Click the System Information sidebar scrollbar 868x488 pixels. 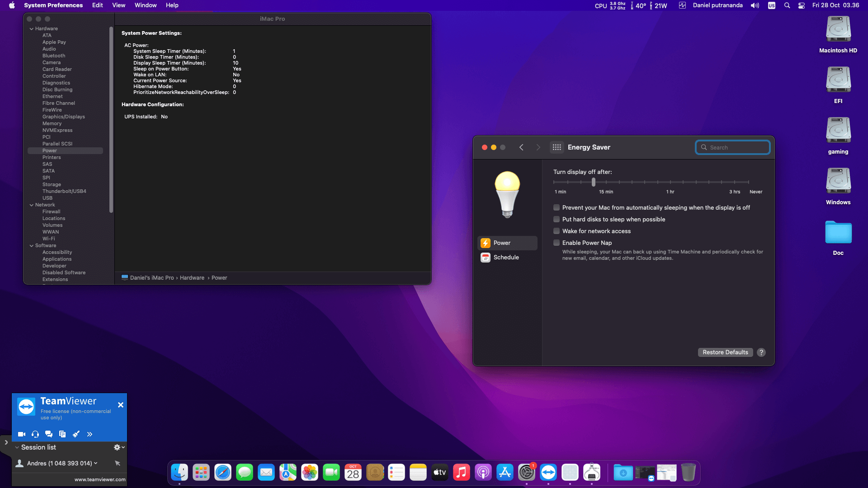111,120
